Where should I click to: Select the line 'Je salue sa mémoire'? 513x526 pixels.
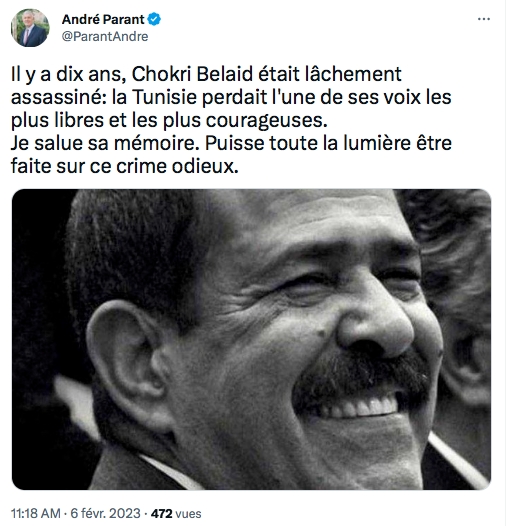[103, 143]
